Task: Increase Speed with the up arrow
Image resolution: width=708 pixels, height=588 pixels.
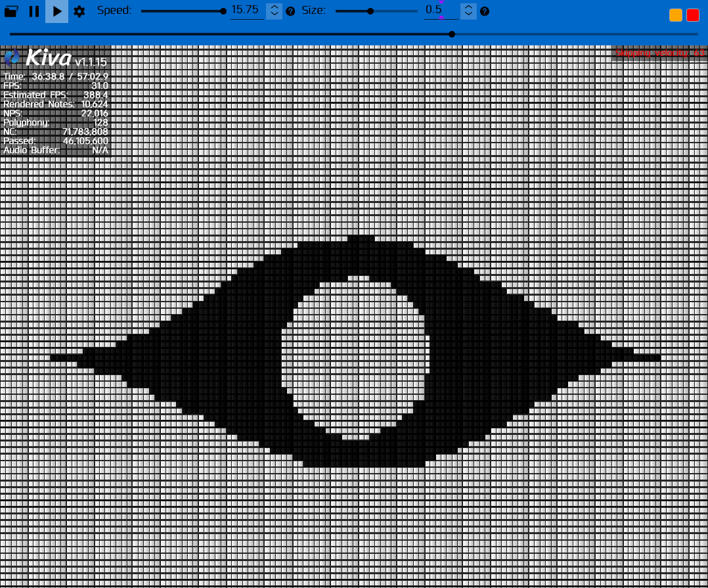Action: point(275,7)
